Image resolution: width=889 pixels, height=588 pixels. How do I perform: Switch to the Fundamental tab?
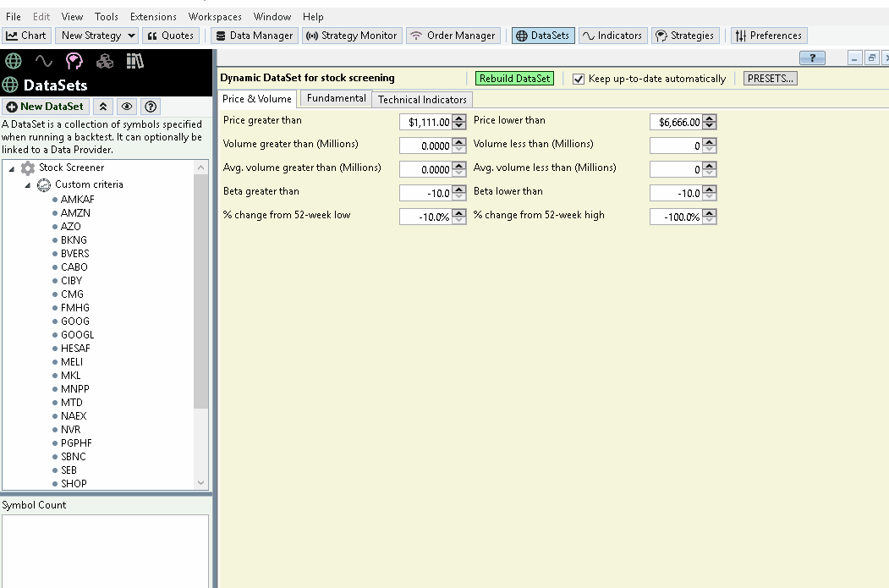coord(336,98)
